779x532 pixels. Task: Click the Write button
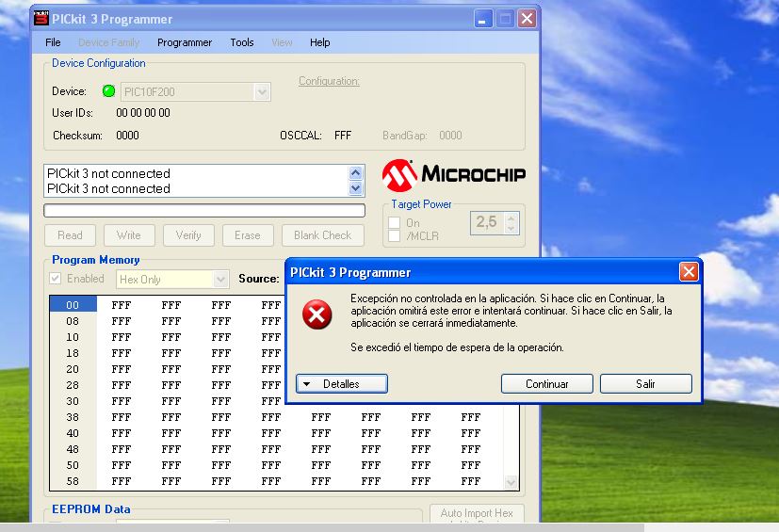pyautogui.click(x=129, y=235)
